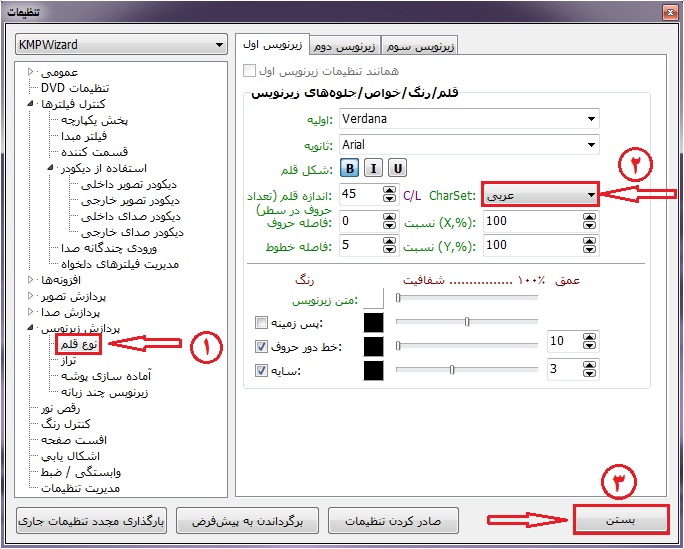The image size is (684, 549).
Task: Toggle Underline font style button
Action: (x=397, y=168)
